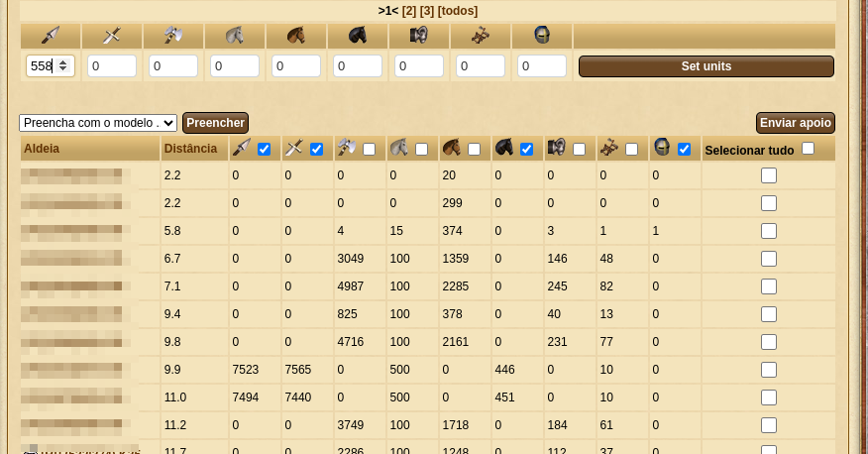The height and width of the screenshot is (454, 868).
Task: Click the light cavalry icon in the table header
Action: pyautogui.click(x=452, y=149)
